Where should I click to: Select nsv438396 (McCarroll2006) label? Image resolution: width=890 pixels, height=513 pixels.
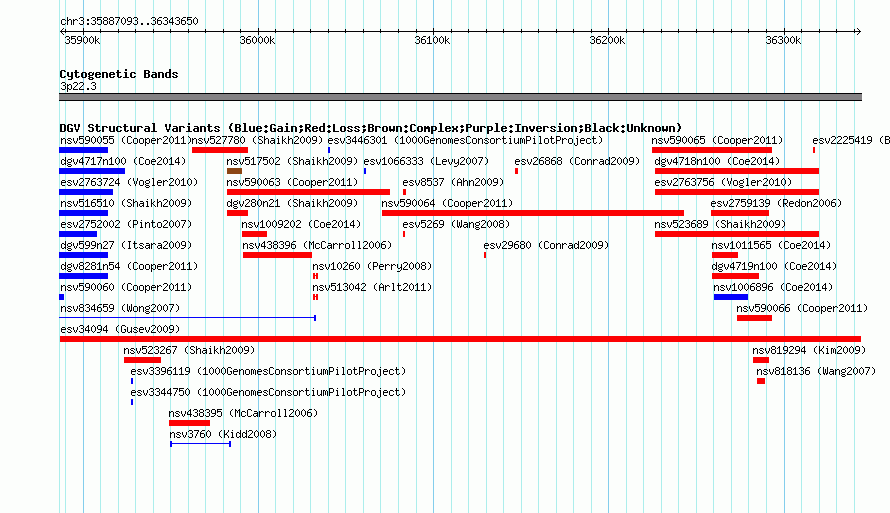coord(316,245)
